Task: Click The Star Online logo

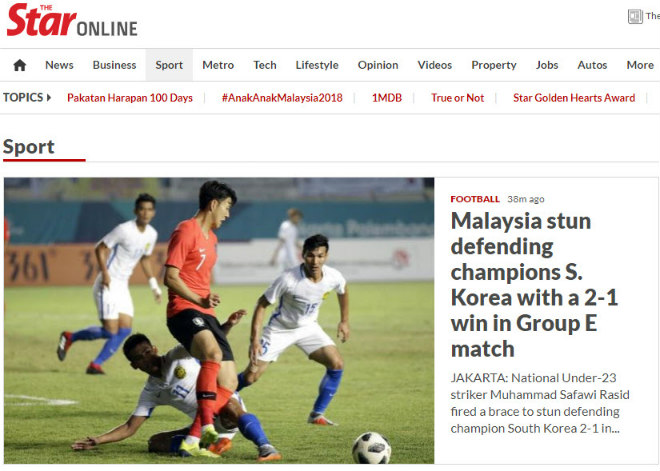Action: click(x=72, y=20)
